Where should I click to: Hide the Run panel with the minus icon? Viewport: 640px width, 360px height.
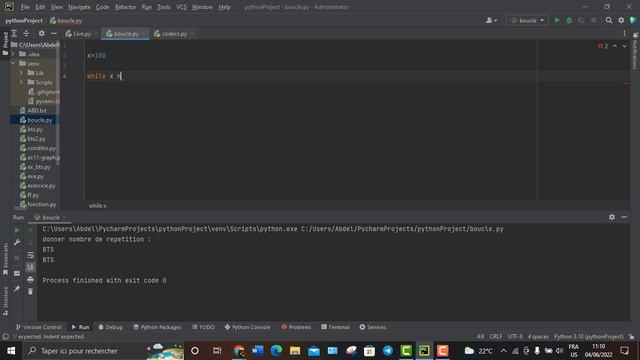tap(624, 217)
